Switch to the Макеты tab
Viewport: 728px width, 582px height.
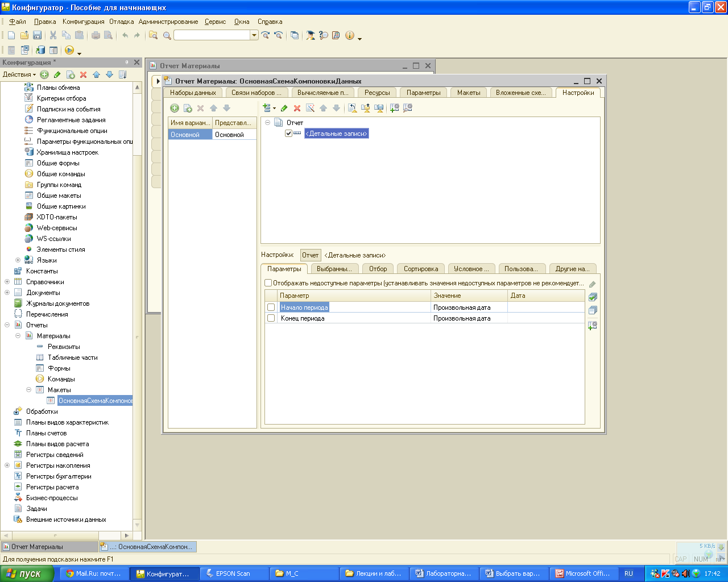click(x=469, y=93)
